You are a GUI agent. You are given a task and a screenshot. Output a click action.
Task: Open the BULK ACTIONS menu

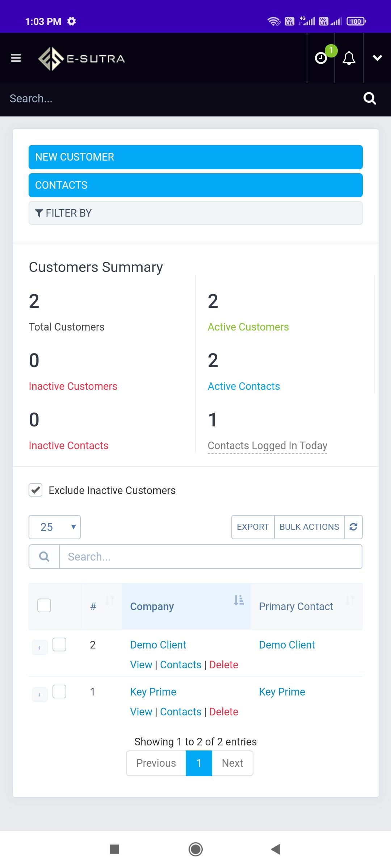pyautogui.click(x=309, y=527)
